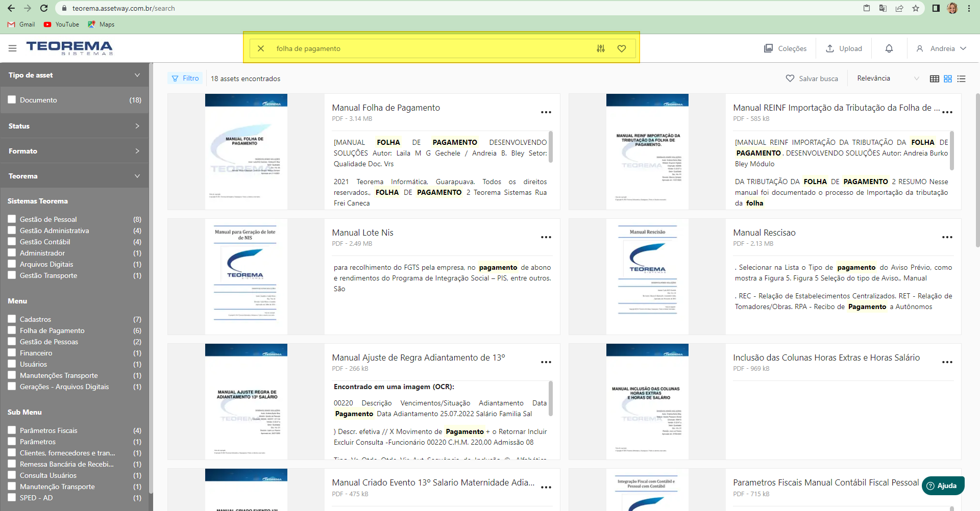980x511 pixels.
Task: Switch to list view layout
Action: click(962, 79)
